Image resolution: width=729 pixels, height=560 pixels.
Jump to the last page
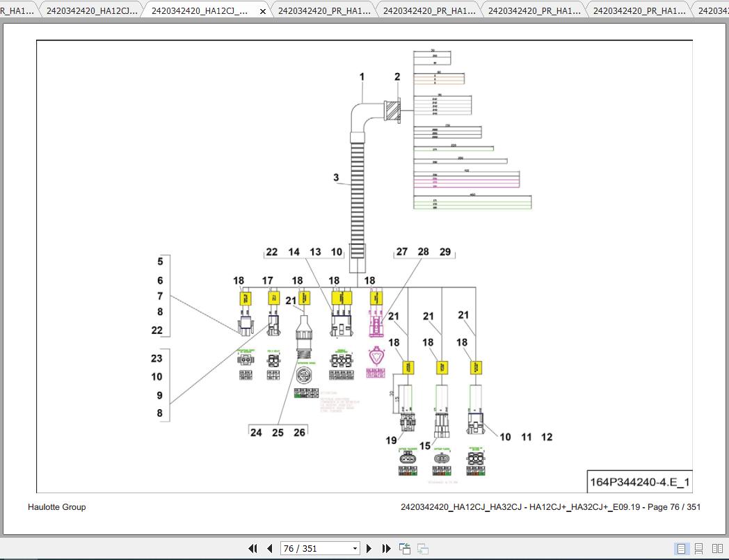(x=386, y=548)
